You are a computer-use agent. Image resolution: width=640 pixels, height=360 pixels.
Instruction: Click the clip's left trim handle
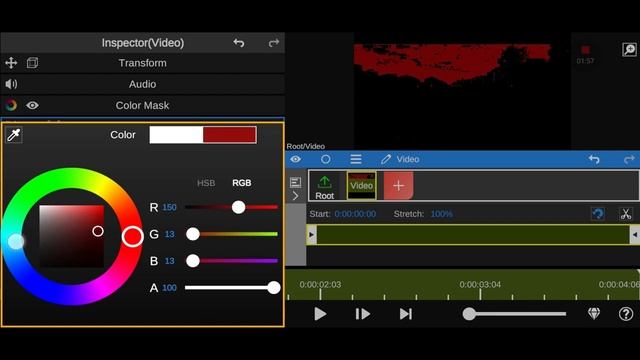coord(311,235)
